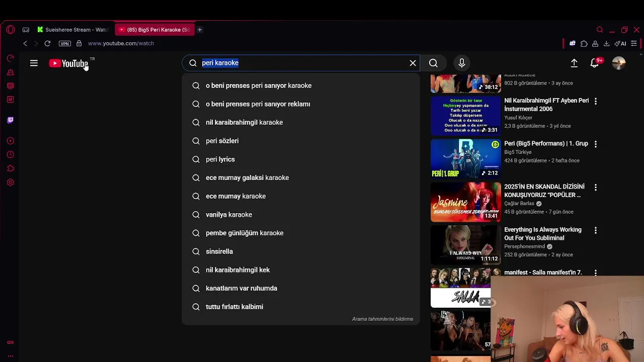This screenshot has width=644, height=362.
Task: Open pinned colorful extension icon in toolbar
Action: [572, 44]
